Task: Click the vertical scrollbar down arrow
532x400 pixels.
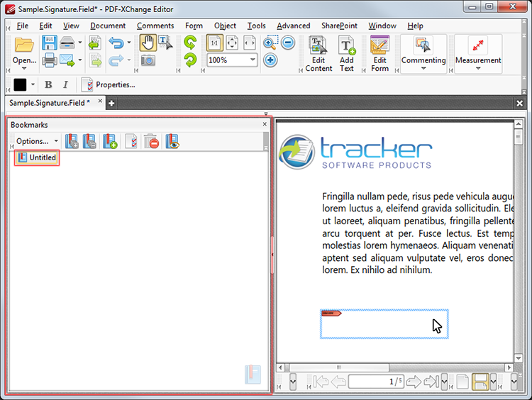Action: pos(518,358)
